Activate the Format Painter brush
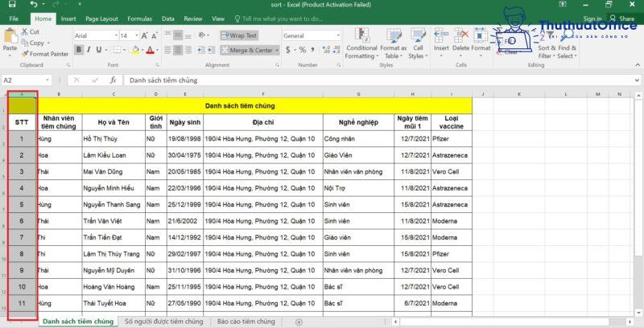Image resolution: width=644 pixels, height=328 pixels. [45, 54]
